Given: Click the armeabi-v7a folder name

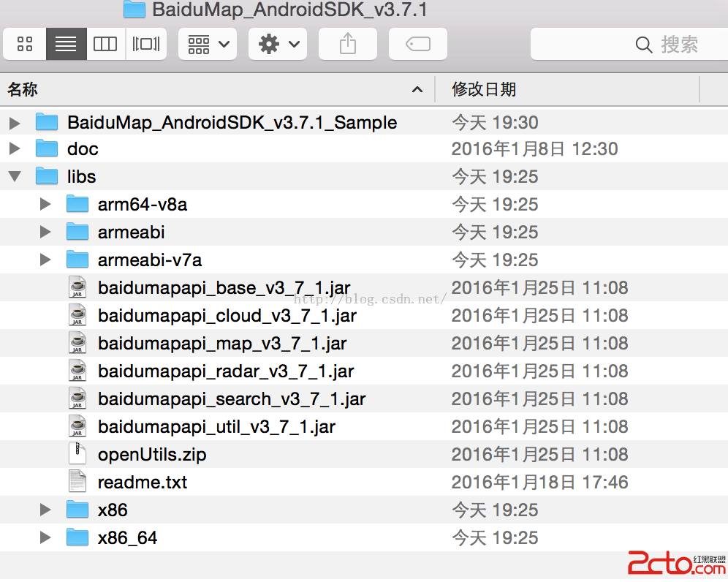Looking at the screenshot, I should click(x=150, y=260).
